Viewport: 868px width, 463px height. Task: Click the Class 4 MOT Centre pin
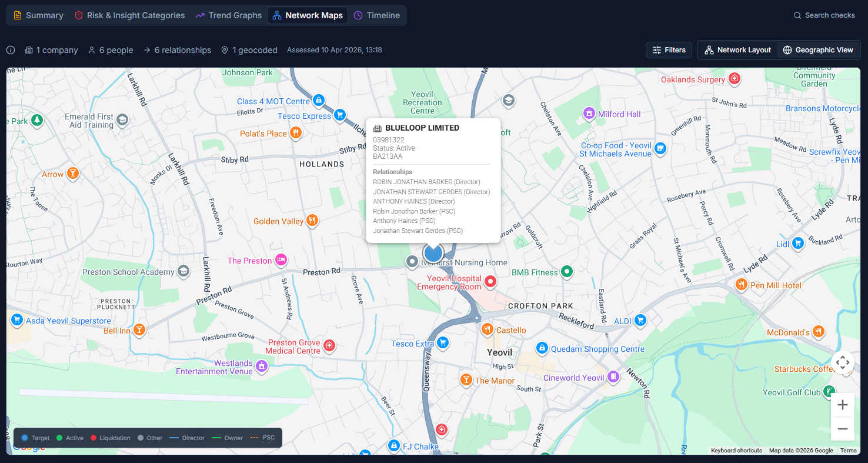318,101
